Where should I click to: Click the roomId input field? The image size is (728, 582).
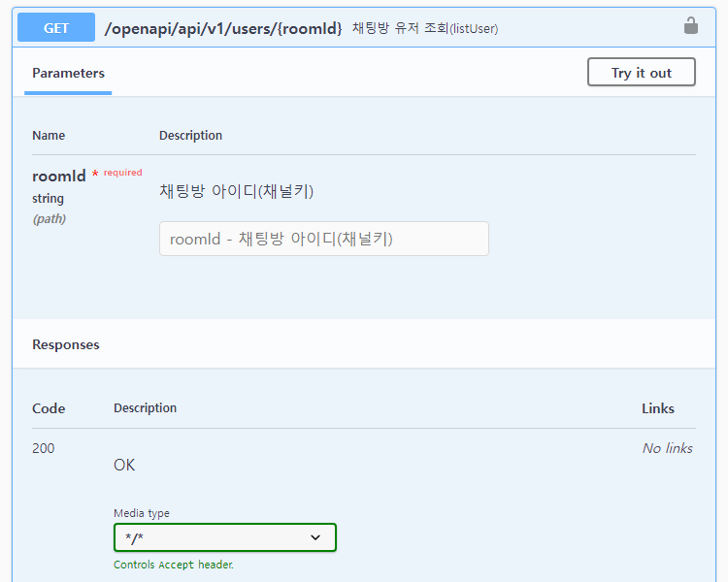coord(323,239)
